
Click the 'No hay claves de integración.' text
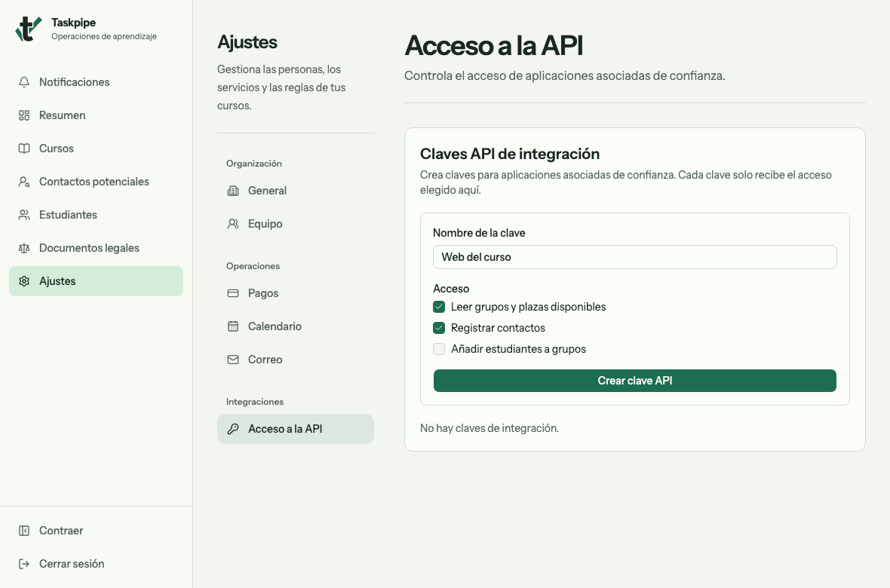[x=489, y=428]
